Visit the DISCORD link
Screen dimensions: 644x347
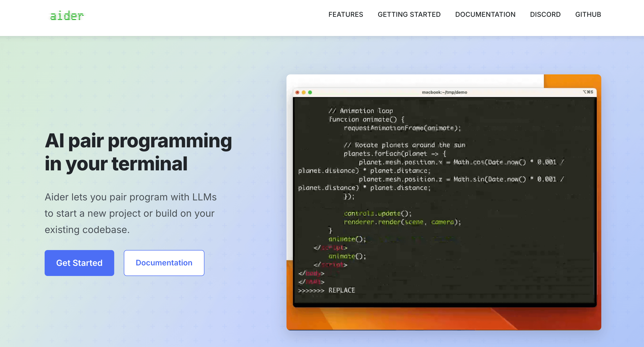coord(545,14)
